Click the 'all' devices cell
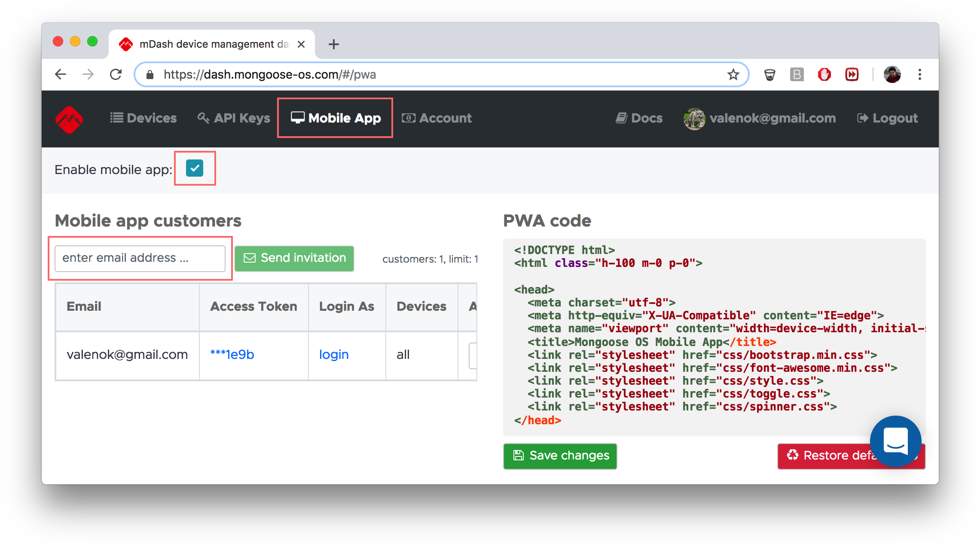 pyautogui.click(x=421, y=355)
